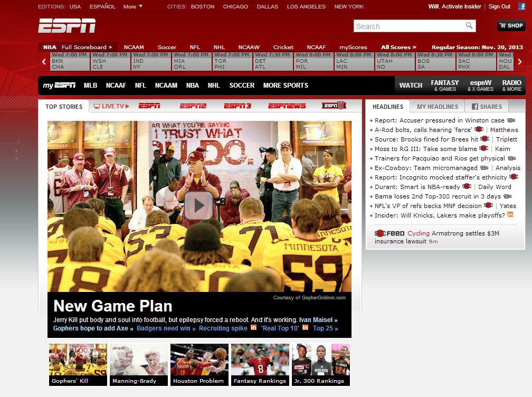
Task: Click SC icon beside A-Rod headline
Action: (479, 129)
